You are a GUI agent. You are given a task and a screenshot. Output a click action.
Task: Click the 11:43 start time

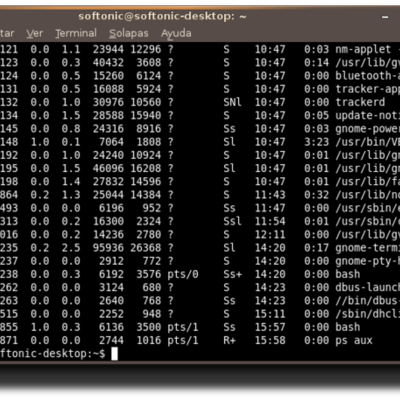pos(270,195)
